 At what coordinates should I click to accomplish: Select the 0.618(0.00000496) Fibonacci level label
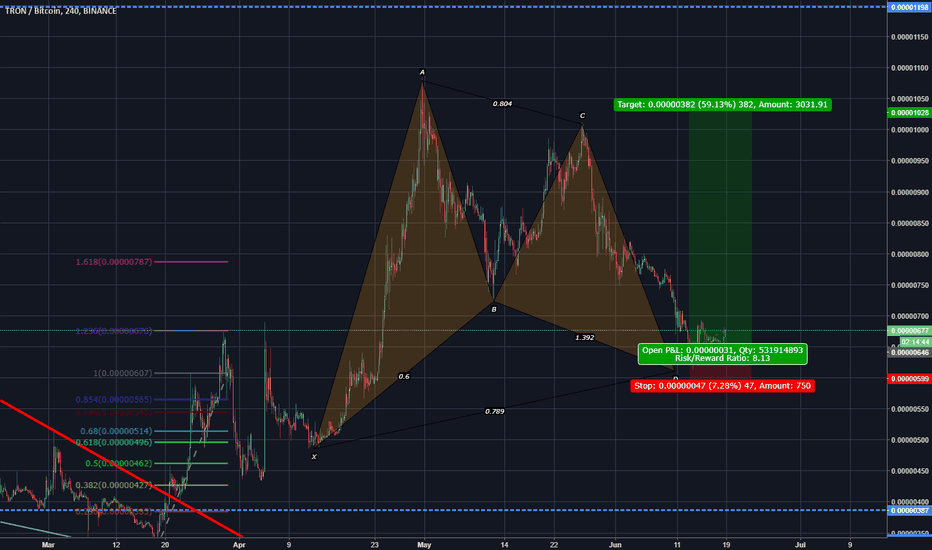[114, 442]
